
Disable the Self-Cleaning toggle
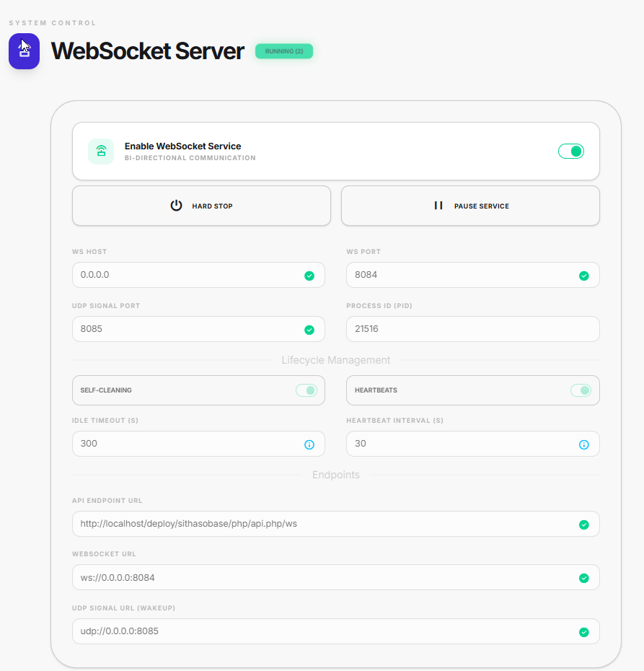[306, 390]
